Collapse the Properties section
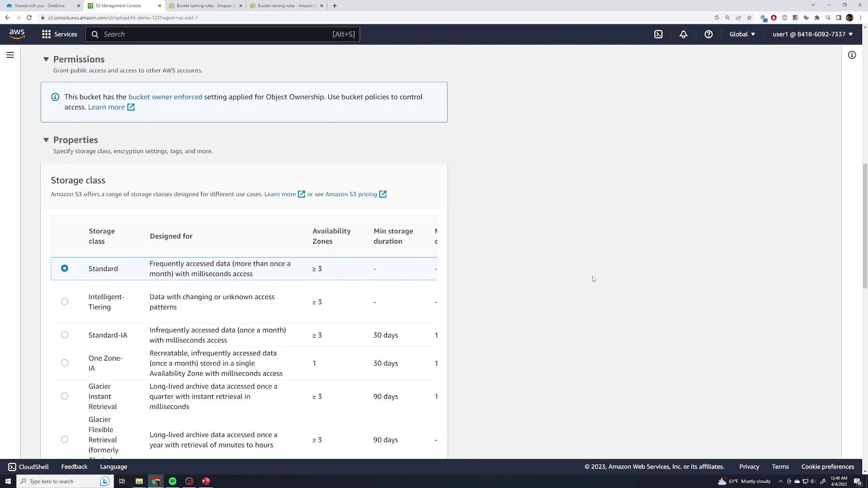The height and width of the screenshot is (488, 868). (46, 140)
